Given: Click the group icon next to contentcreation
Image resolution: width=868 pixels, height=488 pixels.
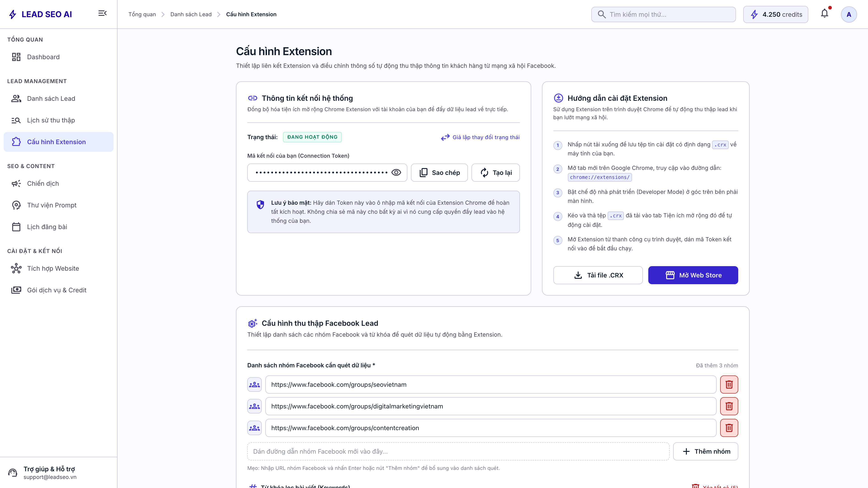Looking at the screenshot, I should pyautogui.click(x=254, y=428).
